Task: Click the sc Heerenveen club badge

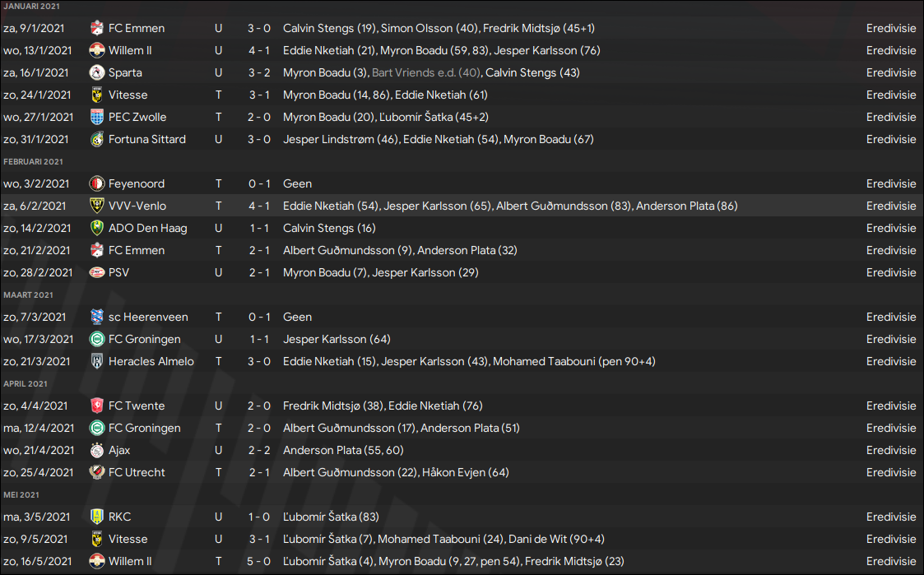Action: point(97,317)
